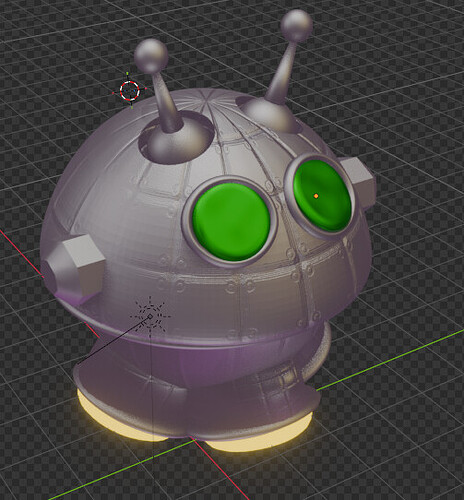Select the robot's left green eye lens
This screenshot has width=464, height=500.
[x=231, y=222]
